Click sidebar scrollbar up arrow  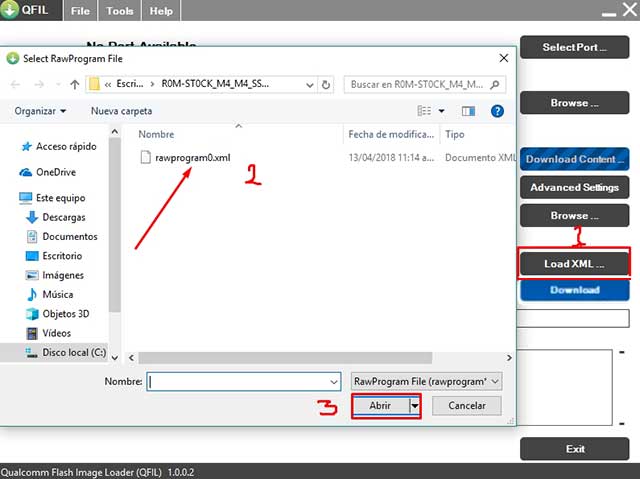point(115,131)
